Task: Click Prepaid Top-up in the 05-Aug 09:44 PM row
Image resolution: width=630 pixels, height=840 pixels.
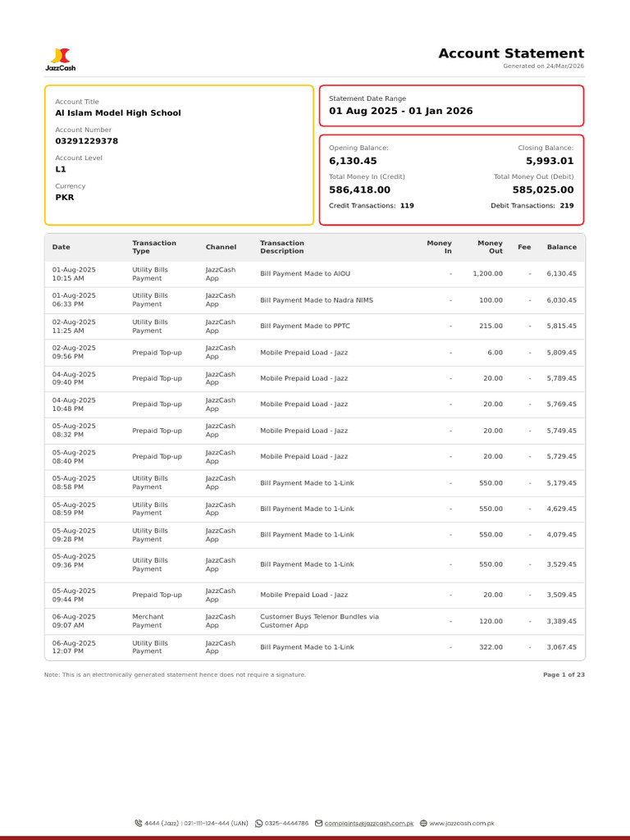Action: click(x=157, y=595)
